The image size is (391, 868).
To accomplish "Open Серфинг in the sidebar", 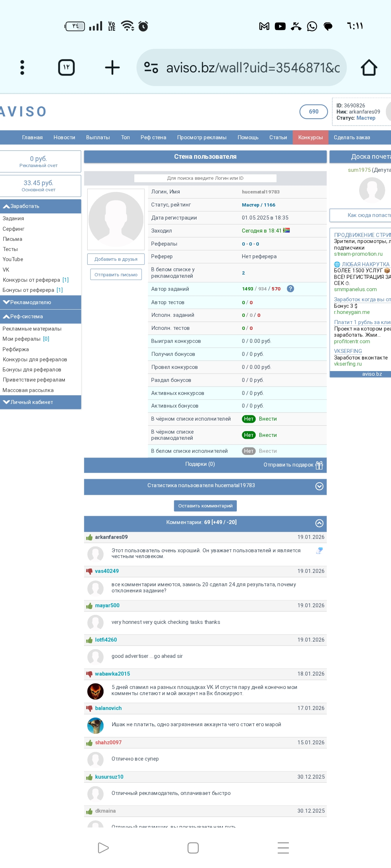I will 13,229.
